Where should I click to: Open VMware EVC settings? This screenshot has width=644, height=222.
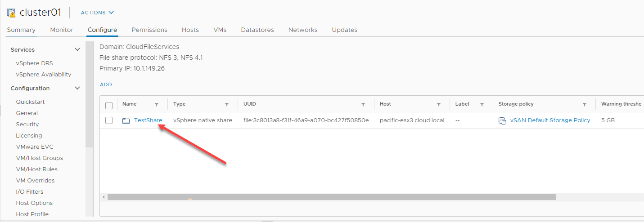coord(35,147)
